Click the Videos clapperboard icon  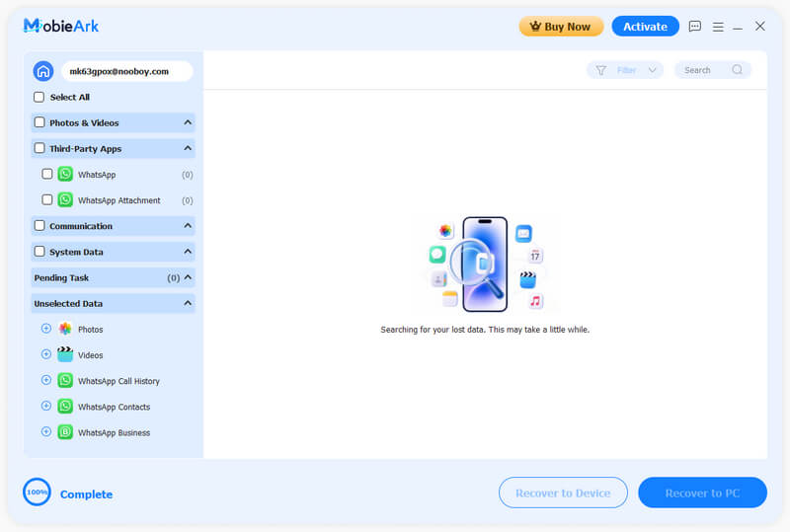[x=65, y=354]
